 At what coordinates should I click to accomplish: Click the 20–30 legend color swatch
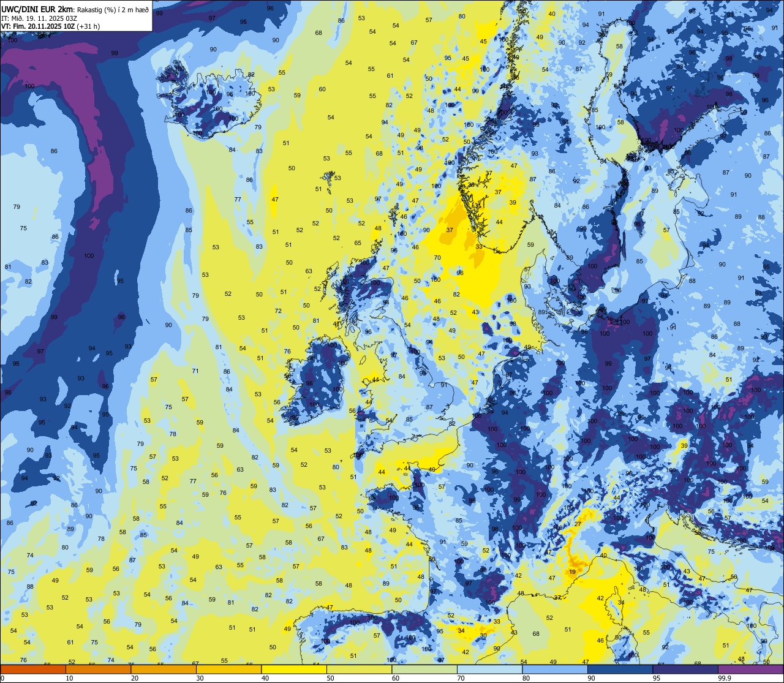pyautogui.click(x=164, y=669)
